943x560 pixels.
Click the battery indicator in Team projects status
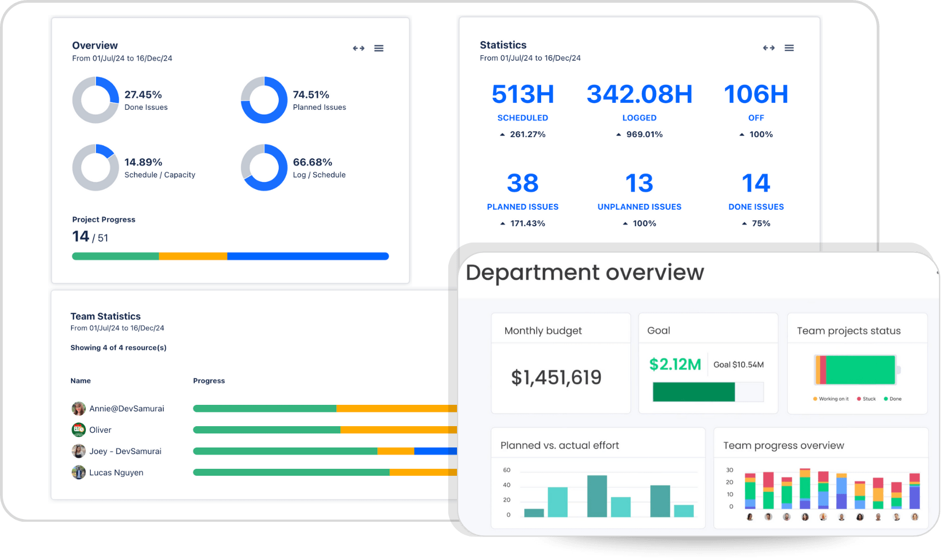(855, 369)
